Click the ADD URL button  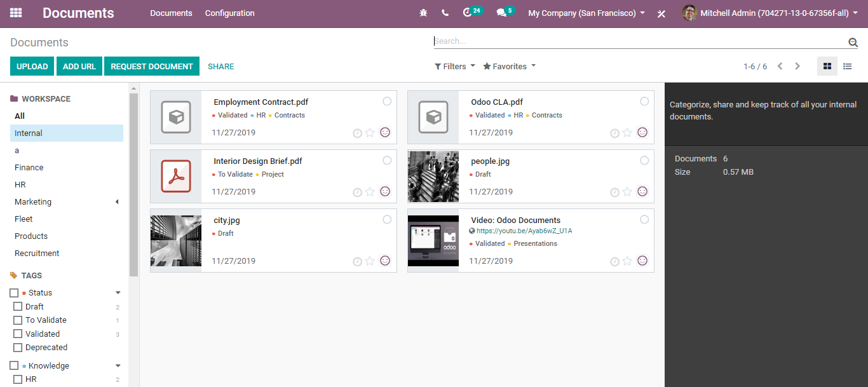pyautogui.click(x=79, y=66)
